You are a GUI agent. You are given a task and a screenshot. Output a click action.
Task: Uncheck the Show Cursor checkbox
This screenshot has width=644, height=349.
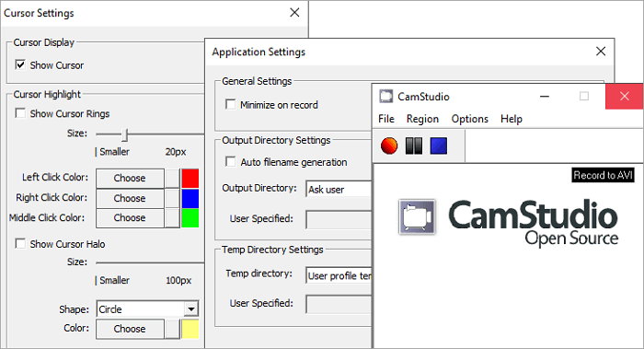pos(20,65)
